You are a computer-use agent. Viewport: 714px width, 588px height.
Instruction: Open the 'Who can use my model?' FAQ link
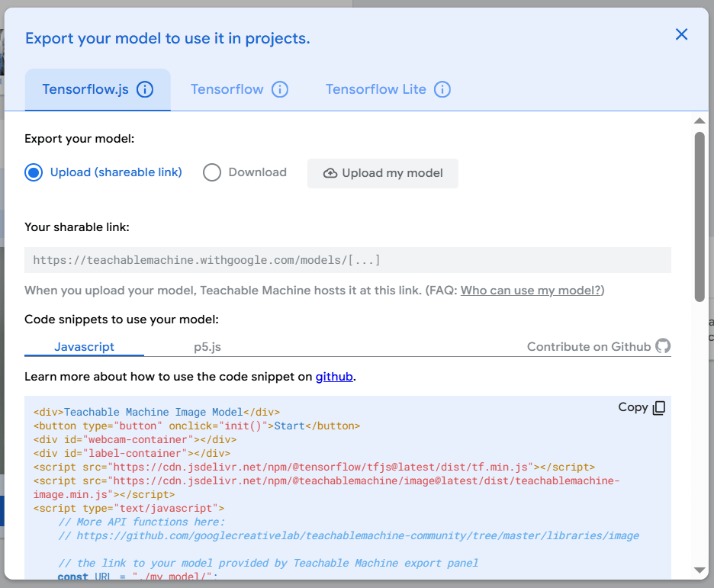point(532,290)
